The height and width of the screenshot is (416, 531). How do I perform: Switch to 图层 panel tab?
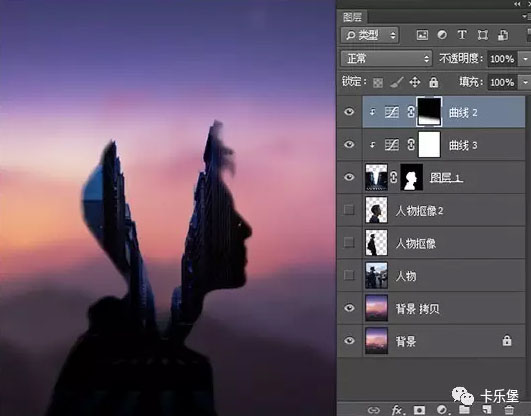point(352,17)
